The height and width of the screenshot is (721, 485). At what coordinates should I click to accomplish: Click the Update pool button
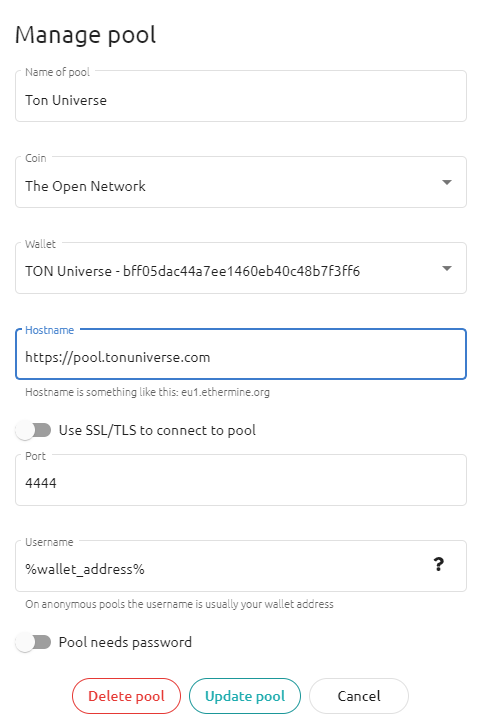[x=245, y=696]
